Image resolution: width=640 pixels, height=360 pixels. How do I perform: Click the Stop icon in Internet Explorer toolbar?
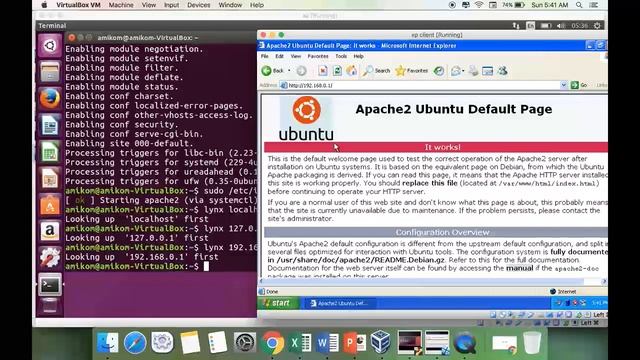point(322,71)
